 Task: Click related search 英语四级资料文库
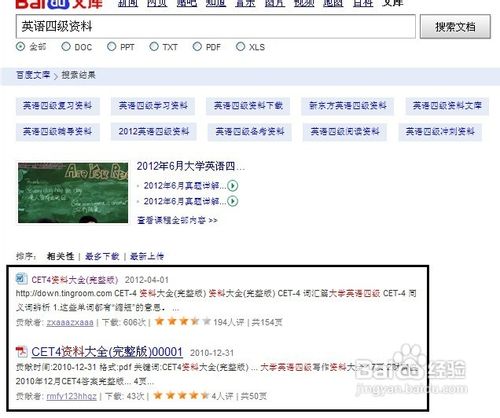coord(447,106)
